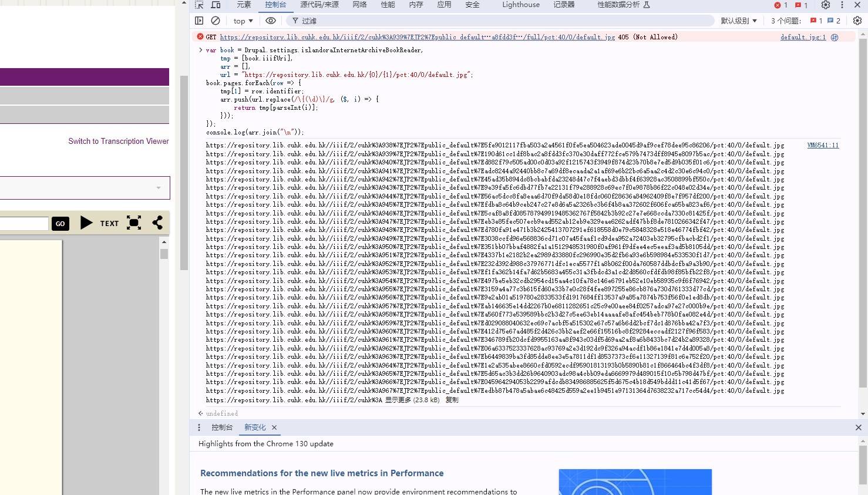Open the 源代码/来源 tab
Viewport: 868px width, 495px height.
pos(319,5)
